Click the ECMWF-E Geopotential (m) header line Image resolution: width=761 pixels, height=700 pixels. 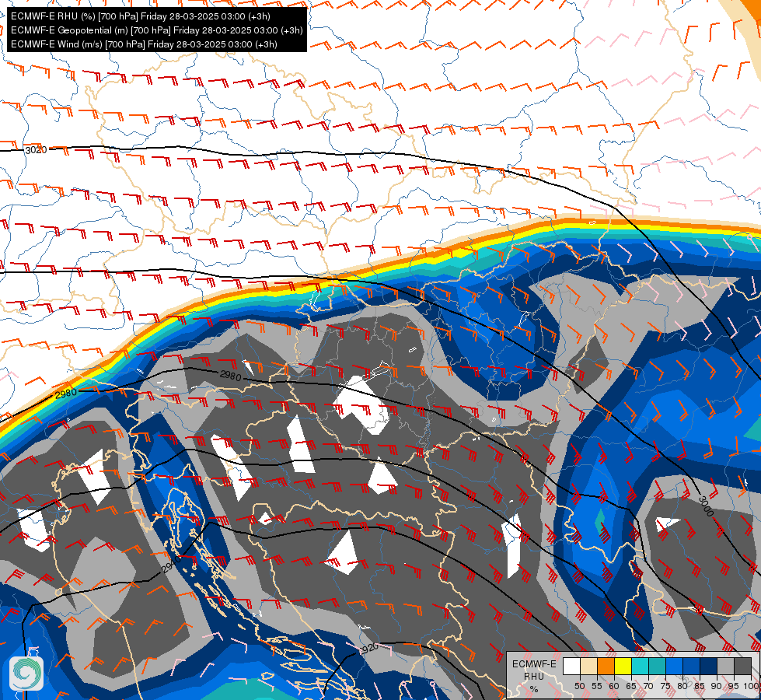coord(157,30)
